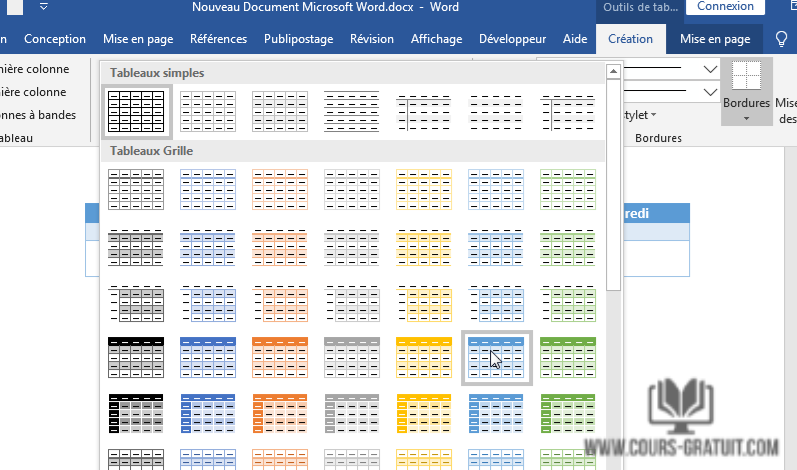Image resolution: width=797 pixels, height=470 pixels.
Task: Click the Connexion sign-in button
Action: click(725, 6)
